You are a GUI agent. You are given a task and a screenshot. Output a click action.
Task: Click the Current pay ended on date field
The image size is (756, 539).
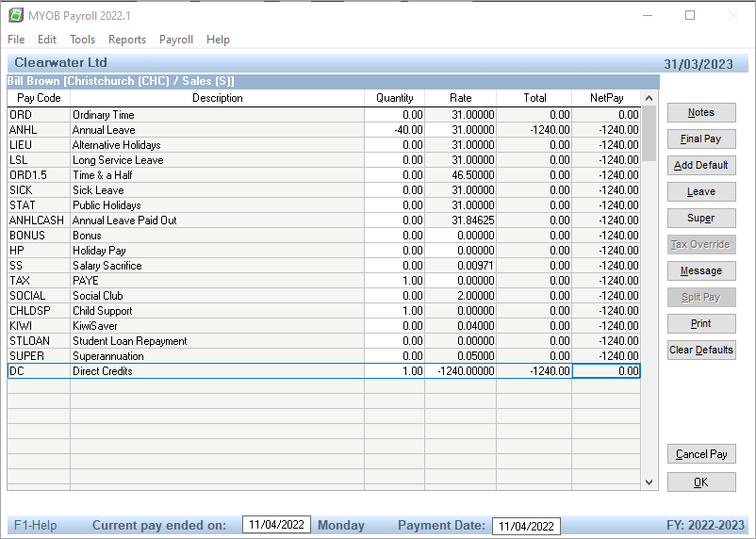[276, 526]
